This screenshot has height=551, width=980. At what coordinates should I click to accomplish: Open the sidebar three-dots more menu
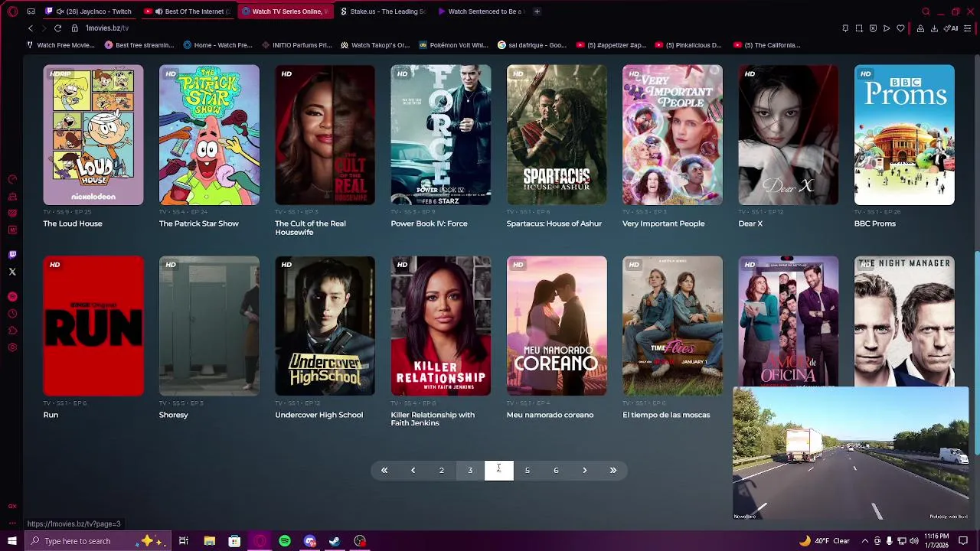point(12,523)
